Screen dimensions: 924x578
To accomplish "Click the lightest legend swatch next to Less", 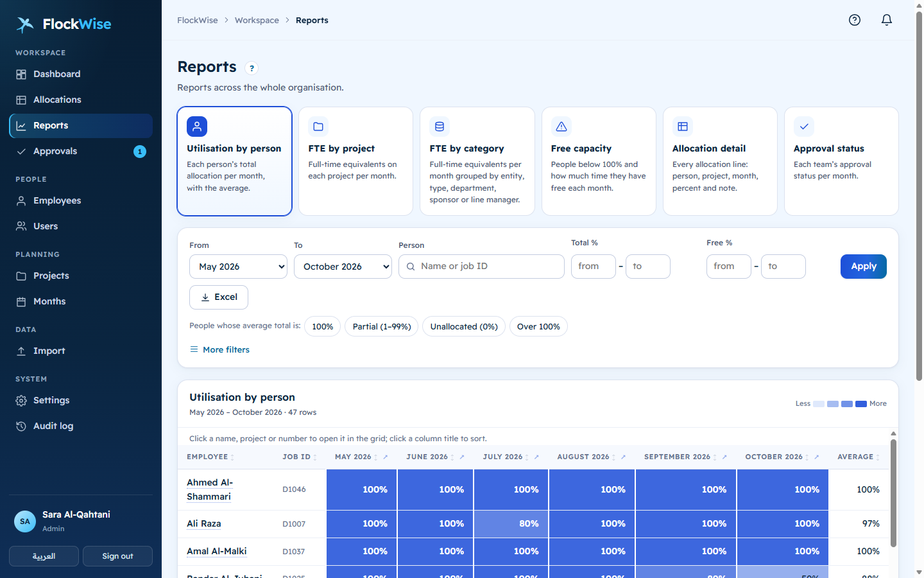I will coord(819,404).
